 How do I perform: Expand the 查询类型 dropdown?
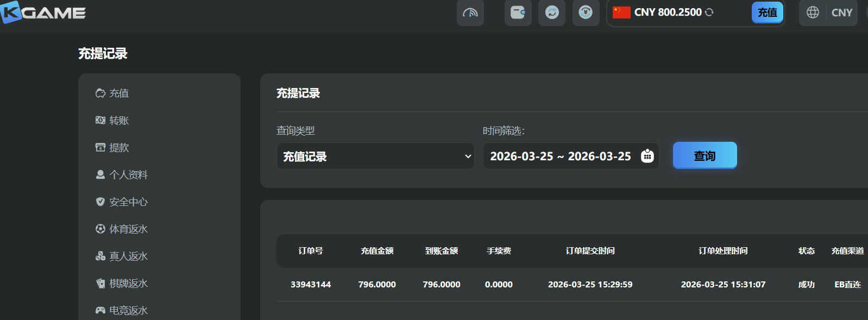click(375, 156)
